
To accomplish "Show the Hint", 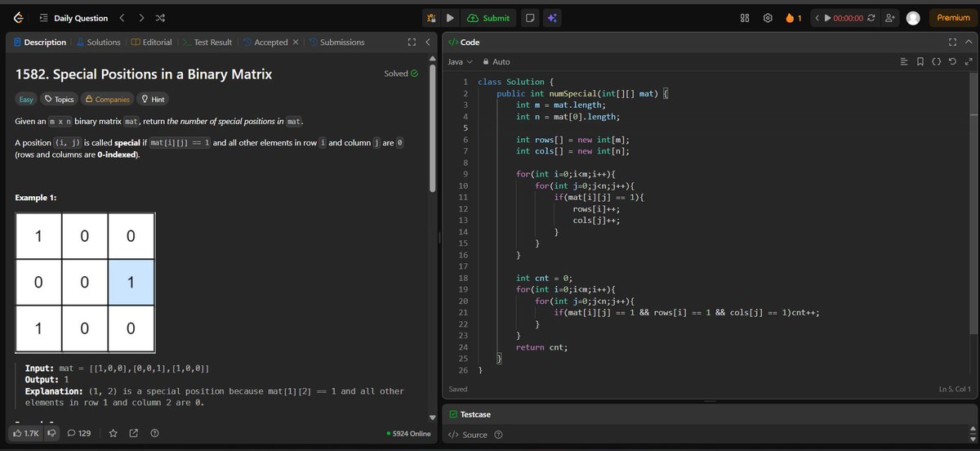I will 154,99.
